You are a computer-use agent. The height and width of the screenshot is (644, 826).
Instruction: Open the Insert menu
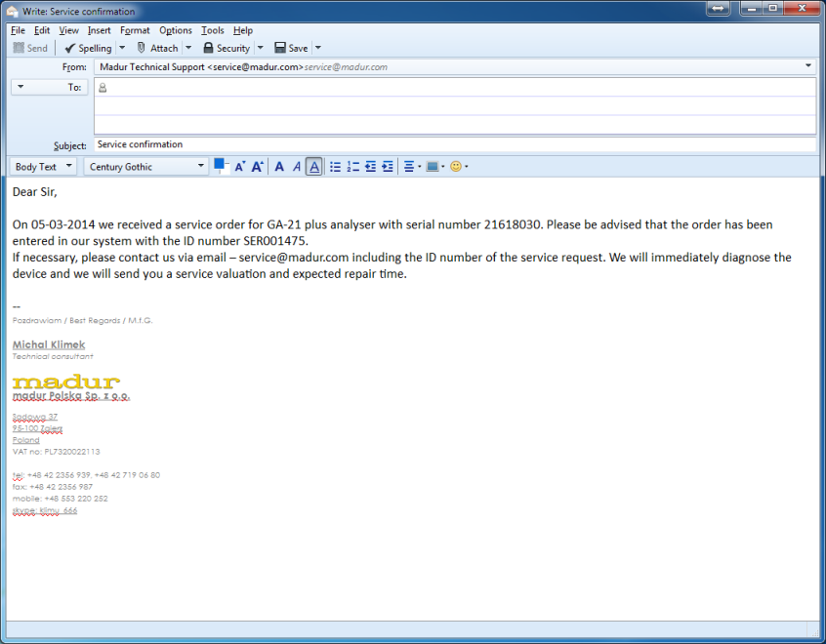pos(99,30)
